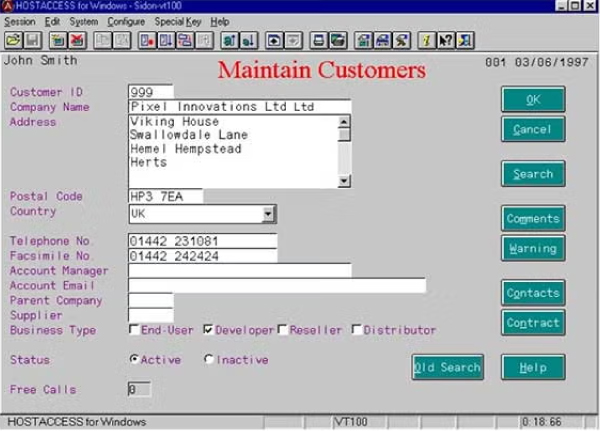This screenshot has height=431, width=600.
Task: Click the Postal Code field
Action: pos(165,196)
